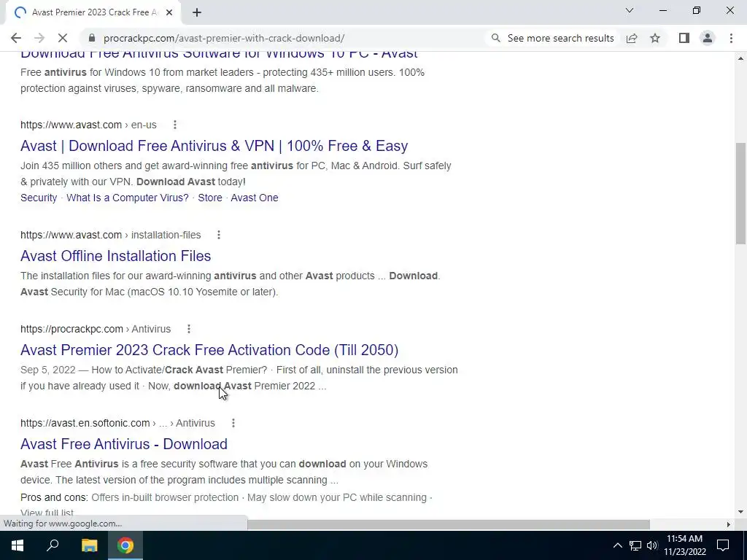Click https://www.avast.com › en-us URL text
The height and width of the screenshot is (560, 747).
88,125
